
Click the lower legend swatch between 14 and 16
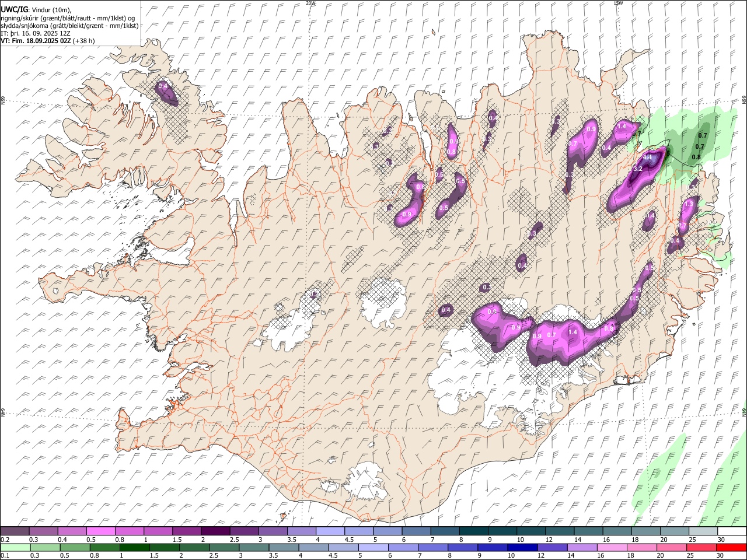tap(581, 547)
